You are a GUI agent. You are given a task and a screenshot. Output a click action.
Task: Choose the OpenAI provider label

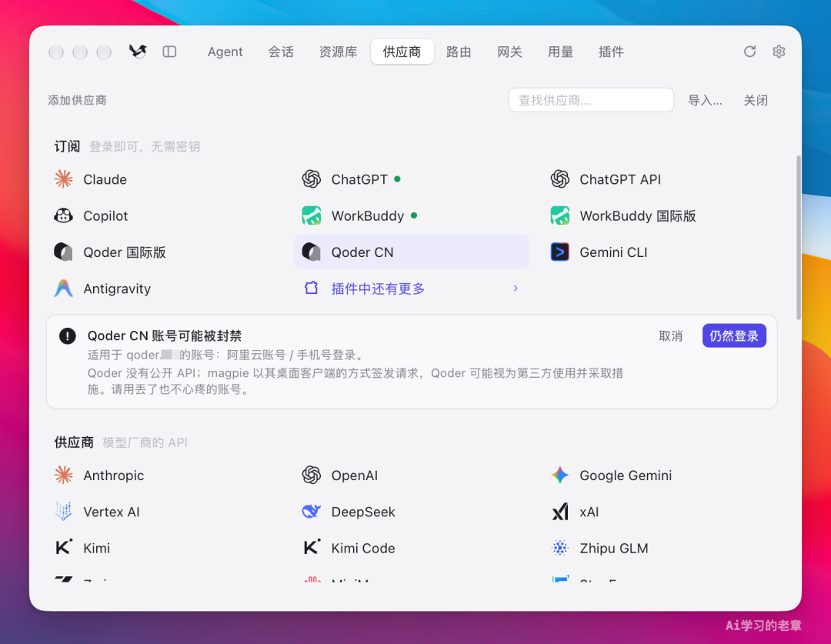pyautogui.click(x=355, y=475)
